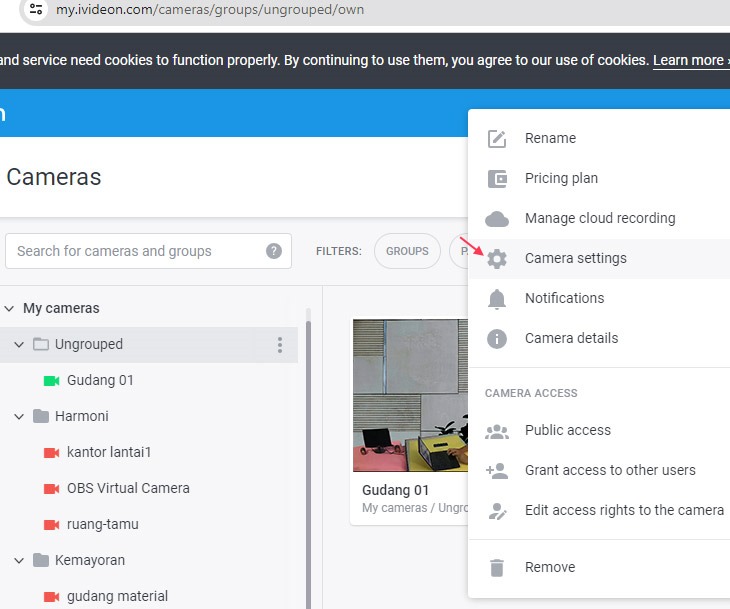Click the Pricing plan wallet icon

pos(497,179)
